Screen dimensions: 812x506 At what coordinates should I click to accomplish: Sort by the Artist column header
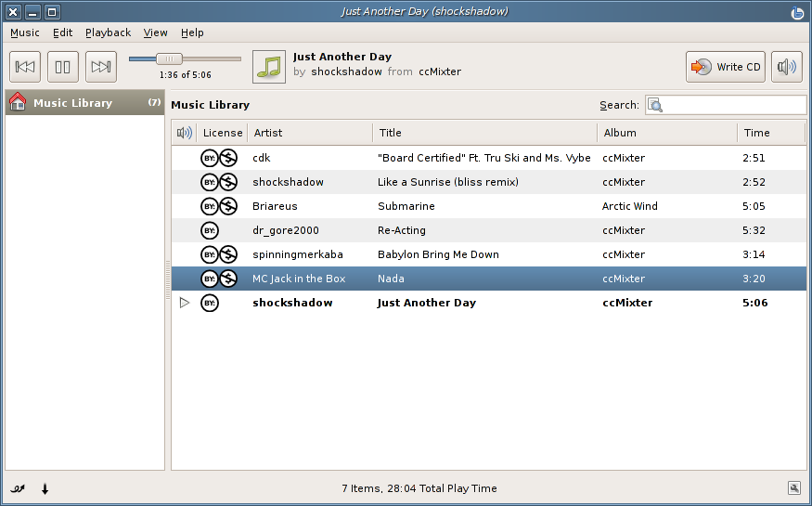[x=310, y=133]
